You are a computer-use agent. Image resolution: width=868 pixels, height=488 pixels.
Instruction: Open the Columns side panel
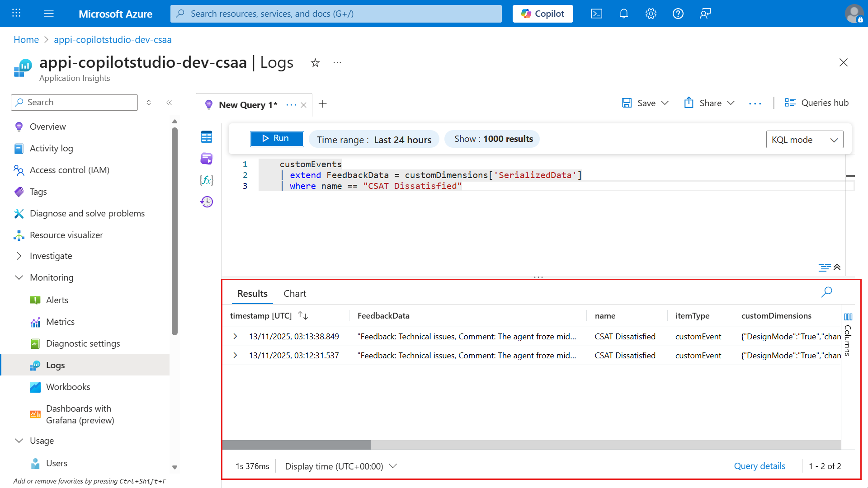coord(848,335)
